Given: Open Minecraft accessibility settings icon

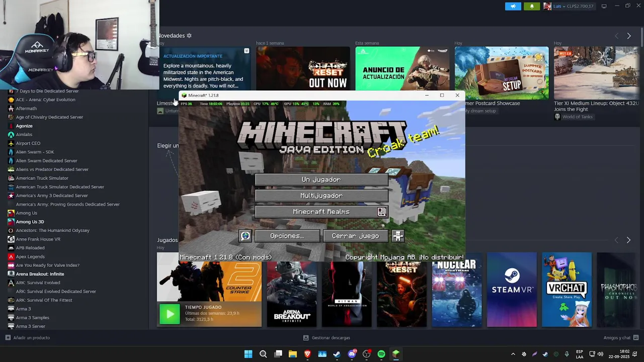Looking at the screenshot, I should click(x=398, y=236).
